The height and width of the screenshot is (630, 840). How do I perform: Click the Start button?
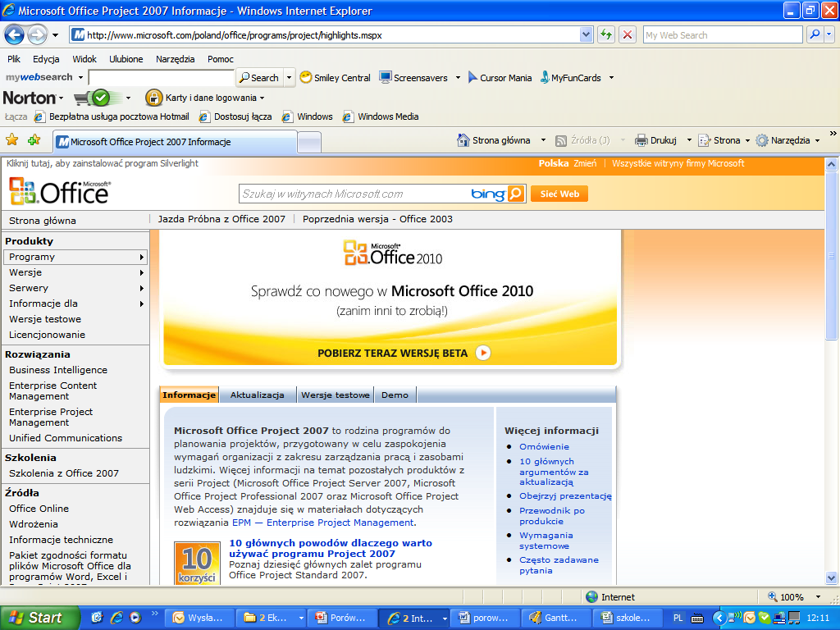(39, 618)
